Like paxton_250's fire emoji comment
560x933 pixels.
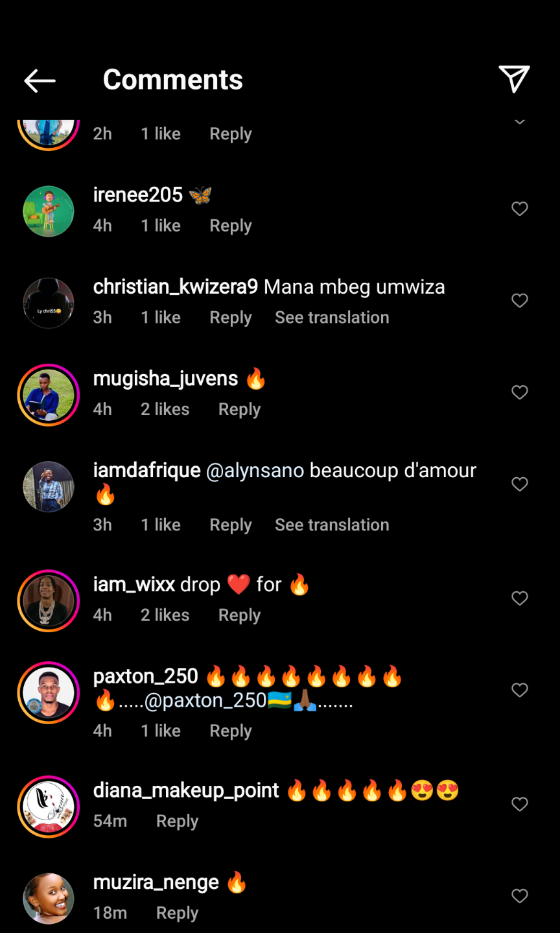pyautogui.click(x=520, y=690)
